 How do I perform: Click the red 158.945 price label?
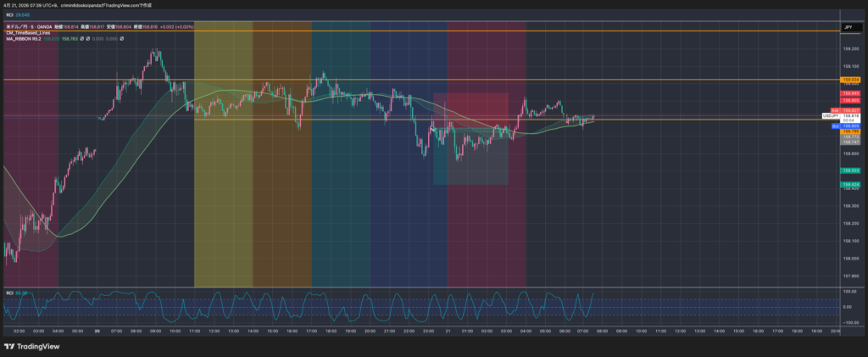point(849,92)
